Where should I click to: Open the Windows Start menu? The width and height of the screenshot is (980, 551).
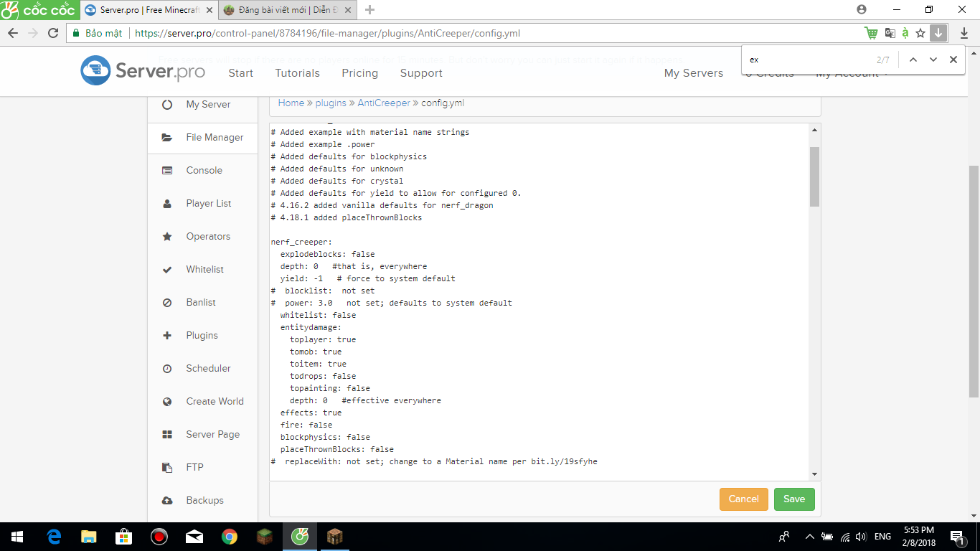coord(17,537)
